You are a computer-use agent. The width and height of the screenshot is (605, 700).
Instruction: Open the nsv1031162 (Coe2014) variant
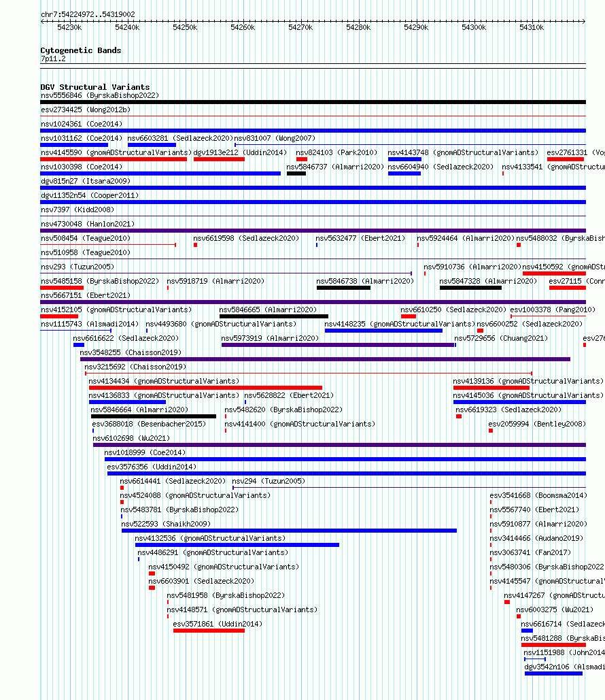point(81,138)
